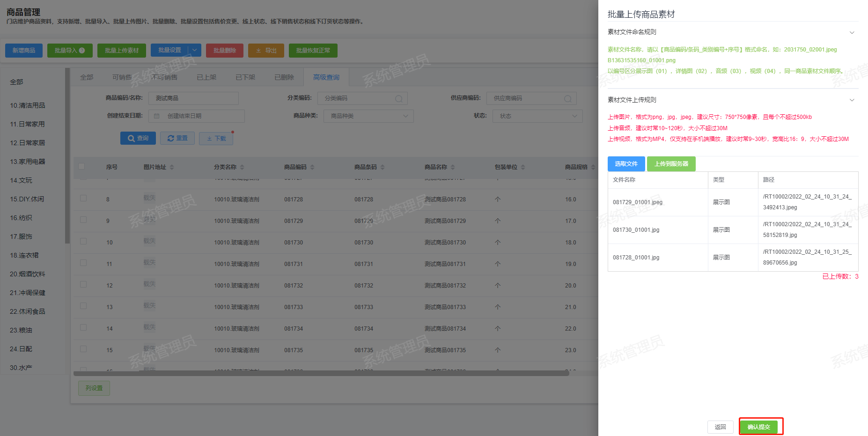Check the checkbox for row 8
The image size is (868, 436).
pyautogui.click(x=83, y=199)
